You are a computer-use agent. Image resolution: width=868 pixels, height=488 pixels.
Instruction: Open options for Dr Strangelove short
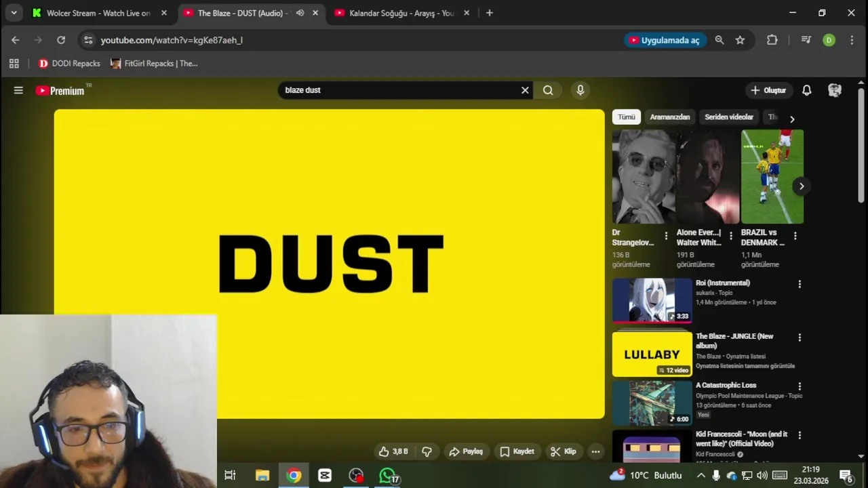click(666, 236)
